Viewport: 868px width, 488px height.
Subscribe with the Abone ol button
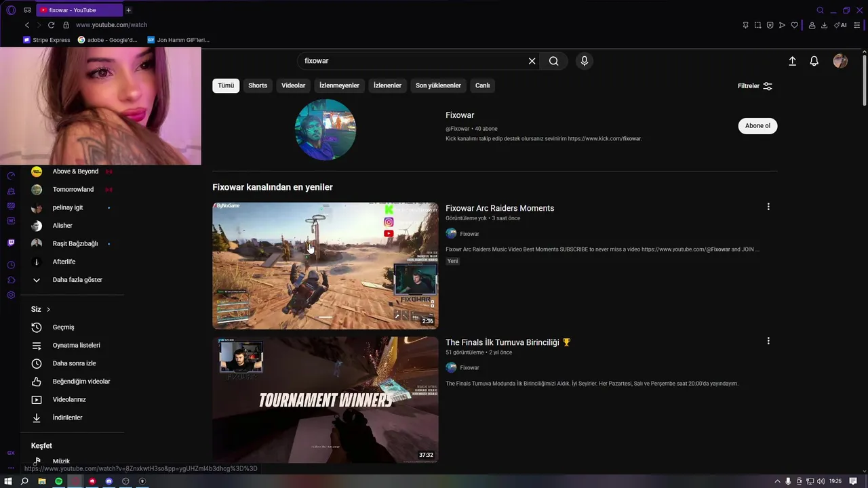pyautogui.click(x=757, y=126)
